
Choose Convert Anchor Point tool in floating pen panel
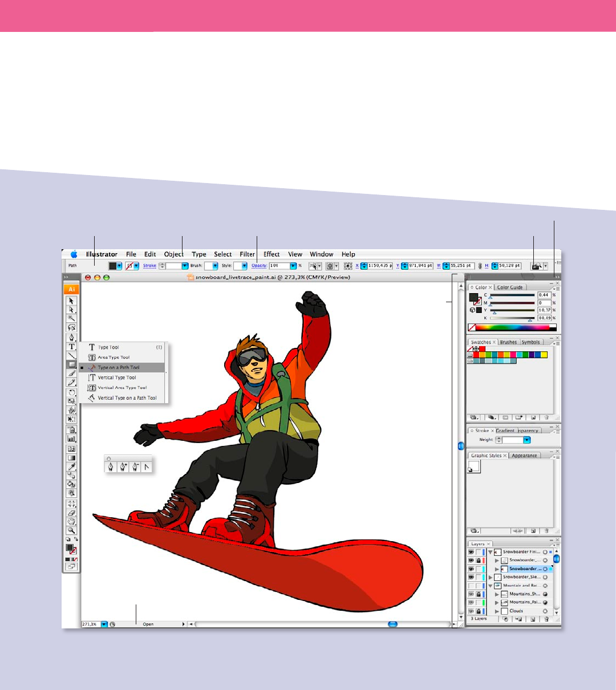(147, 466)
